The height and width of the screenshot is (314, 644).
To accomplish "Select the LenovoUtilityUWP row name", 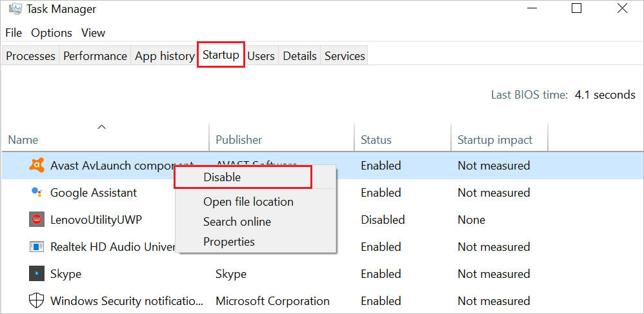I will pyautogui.click(x=96, y=220).
